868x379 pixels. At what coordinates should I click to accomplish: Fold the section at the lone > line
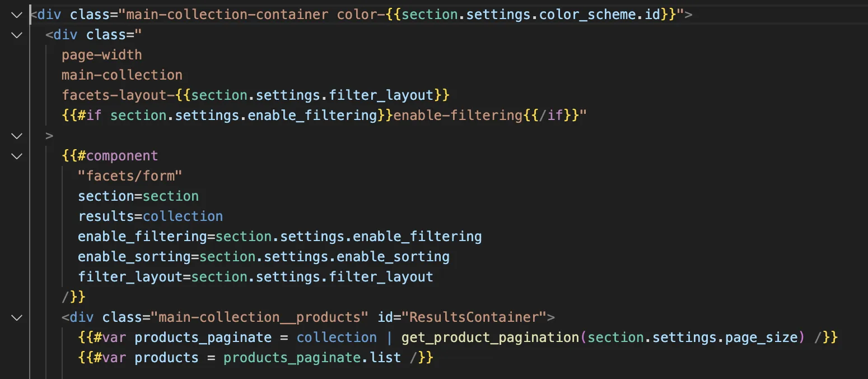17,136
